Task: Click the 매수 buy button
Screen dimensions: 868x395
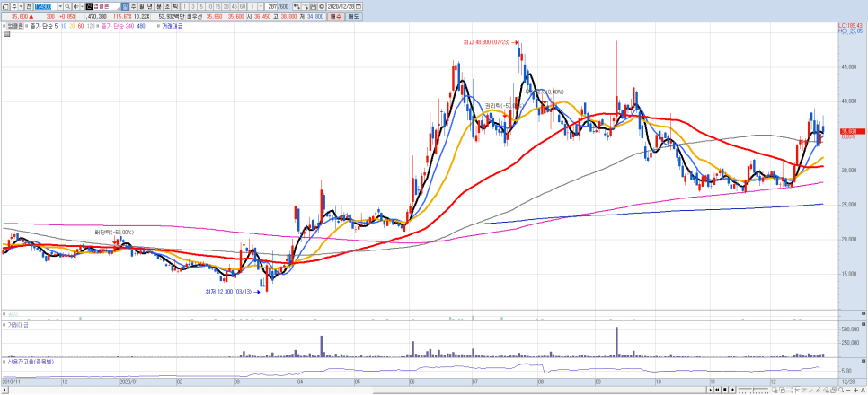Action: [335, 16]
